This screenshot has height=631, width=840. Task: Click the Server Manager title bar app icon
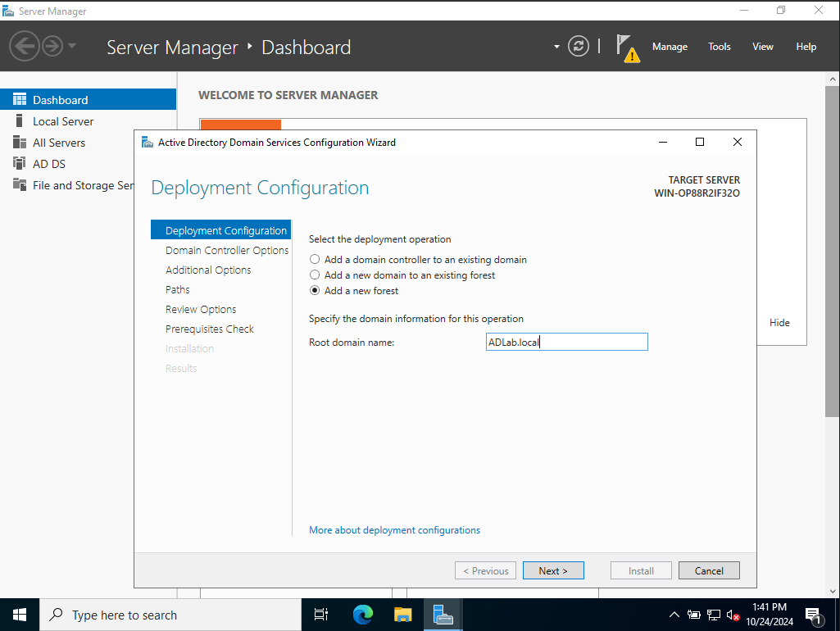click(x=8, y=11)
